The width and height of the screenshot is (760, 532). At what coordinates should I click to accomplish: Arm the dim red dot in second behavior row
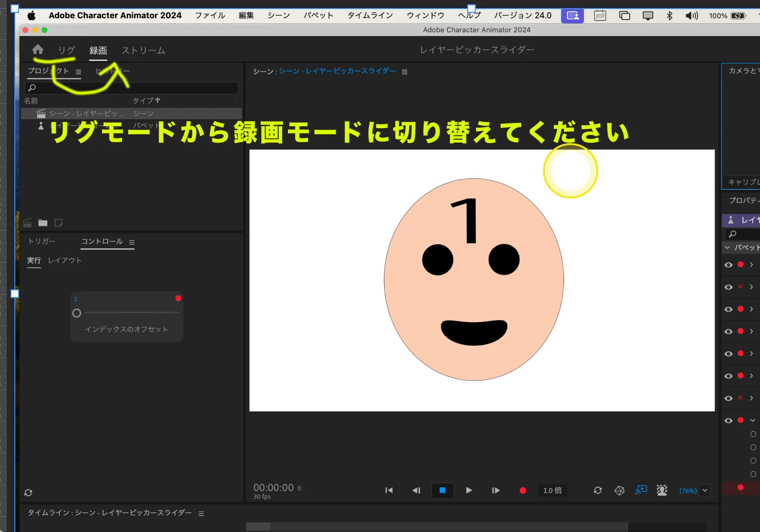(740, 286)
